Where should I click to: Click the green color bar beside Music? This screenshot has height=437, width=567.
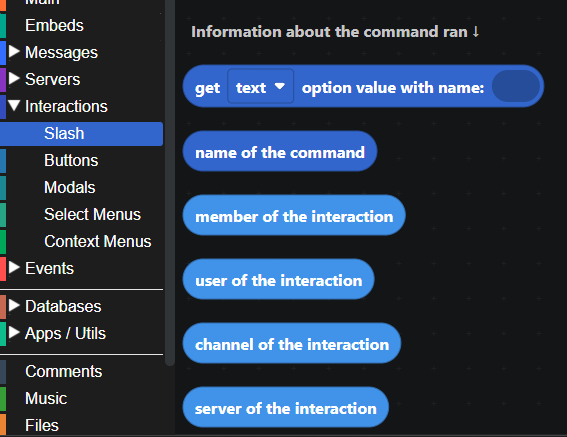pyautogui.click(x=3, y=399)
